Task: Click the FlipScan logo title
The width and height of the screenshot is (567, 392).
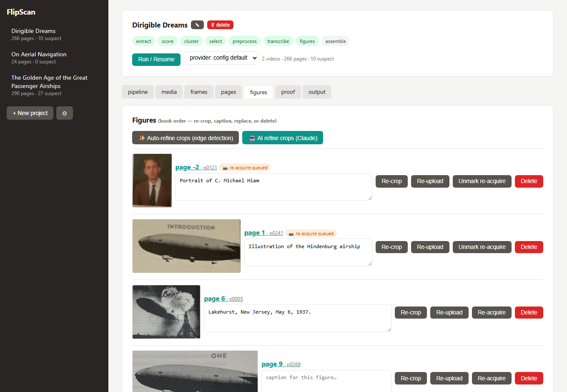Action: coord(21,12)
